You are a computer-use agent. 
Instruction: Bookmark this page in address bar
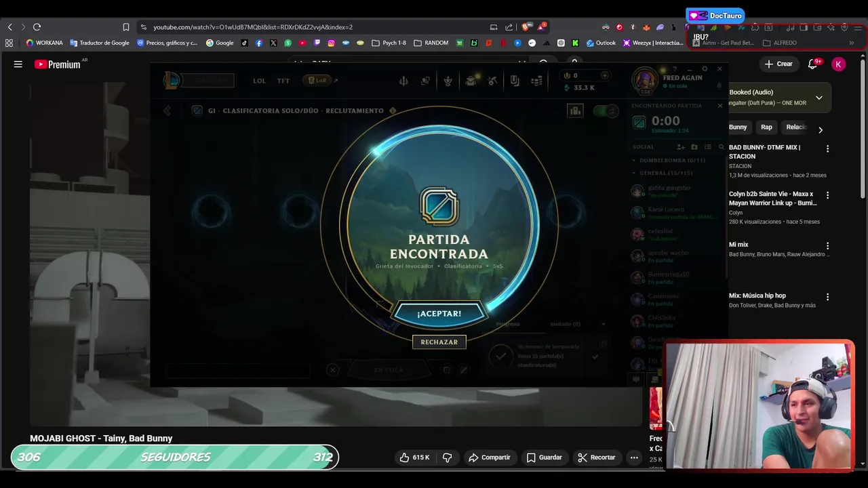point(126,27)
